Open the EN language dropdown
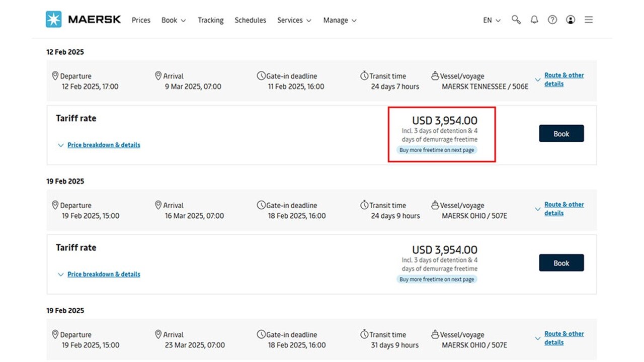The height and width of the screenshot is (362, 644). tap(491, 20)
